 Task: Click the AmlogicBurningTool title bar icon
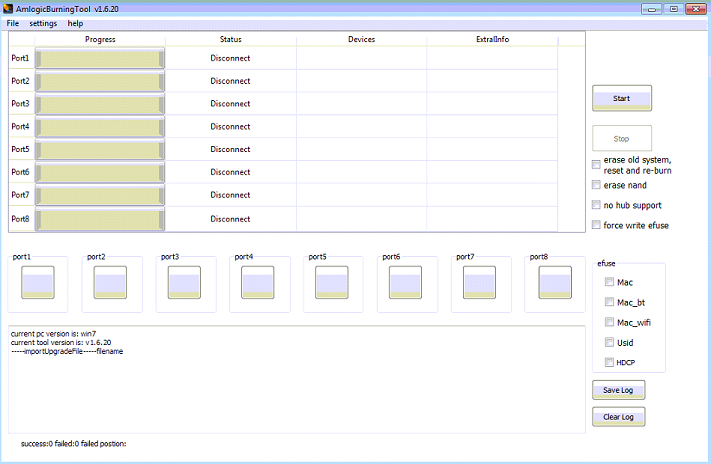[x=8, y=9]
